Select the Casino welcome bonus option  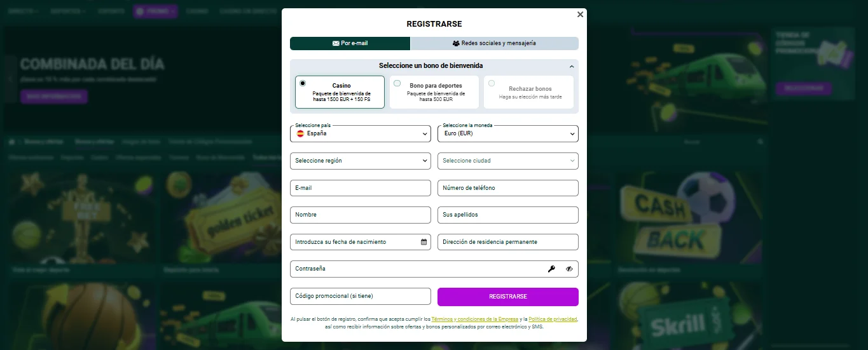click(340, 92)
